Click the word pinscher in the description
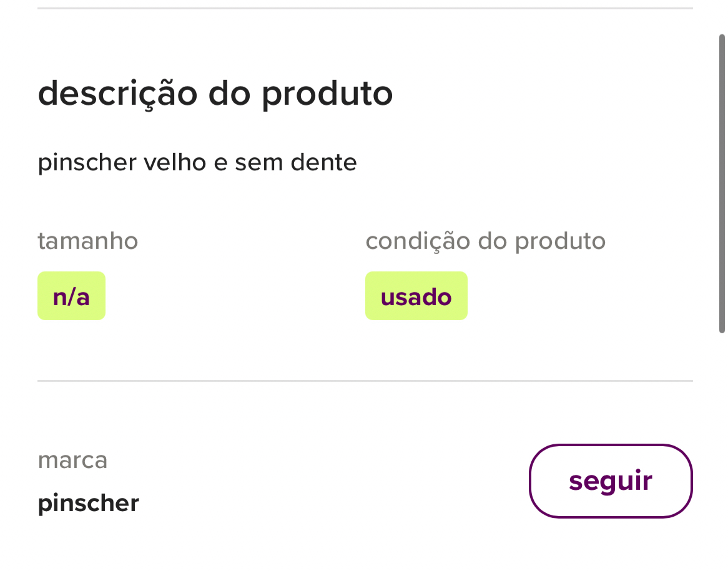Screen dimensions: 728x571 point(87,163)
